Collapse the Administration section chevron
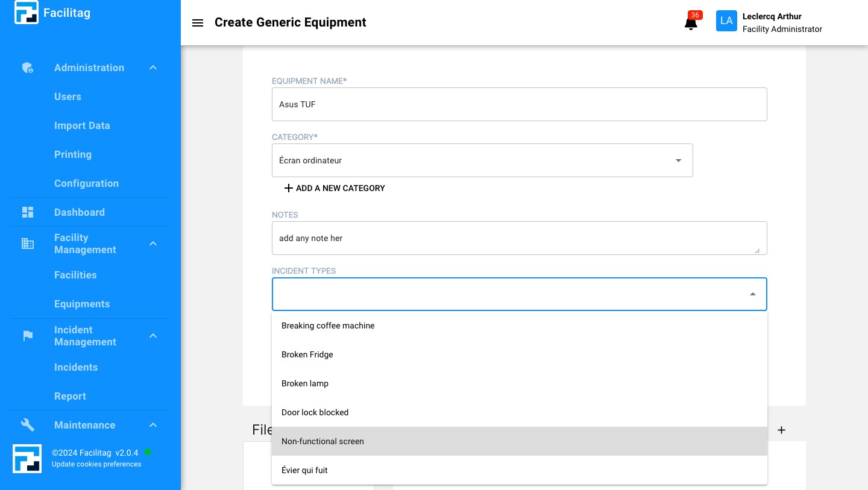The image size is (868, 490). (x=153, y=68)
